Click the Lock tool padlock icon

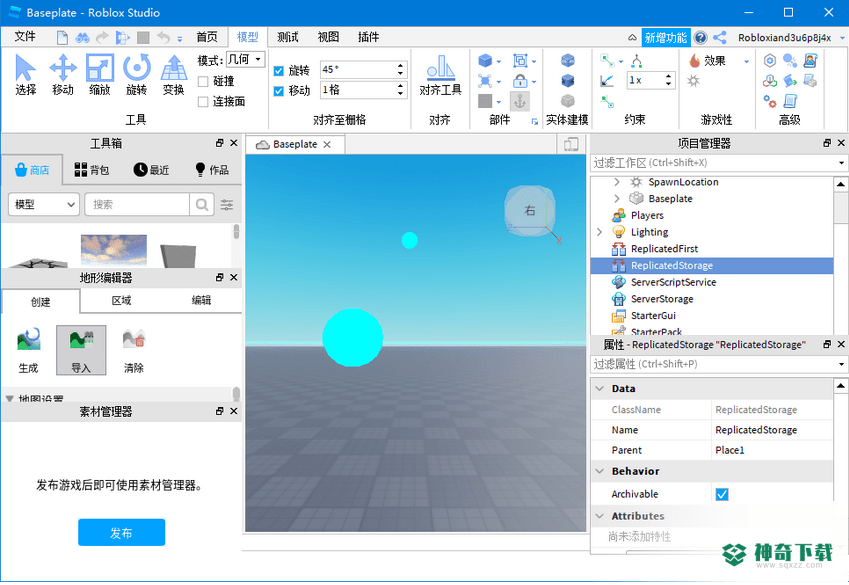click(520, 81)
